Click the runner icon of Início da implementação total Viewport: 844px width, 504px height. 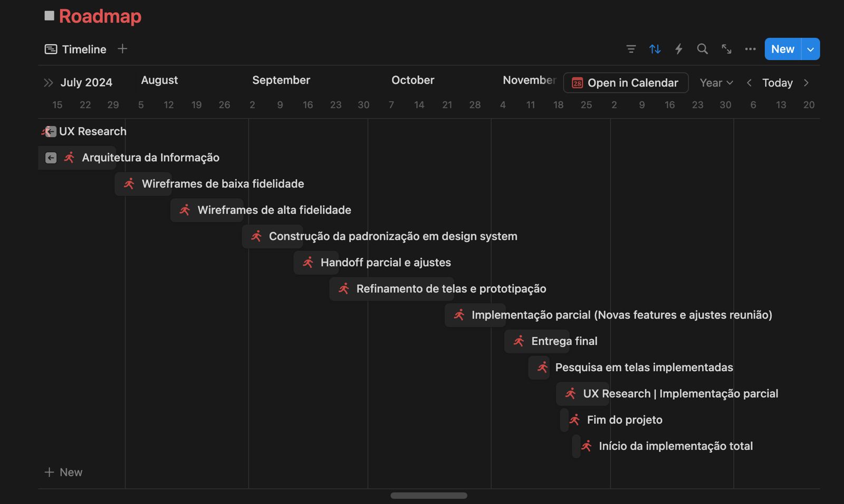587,446
